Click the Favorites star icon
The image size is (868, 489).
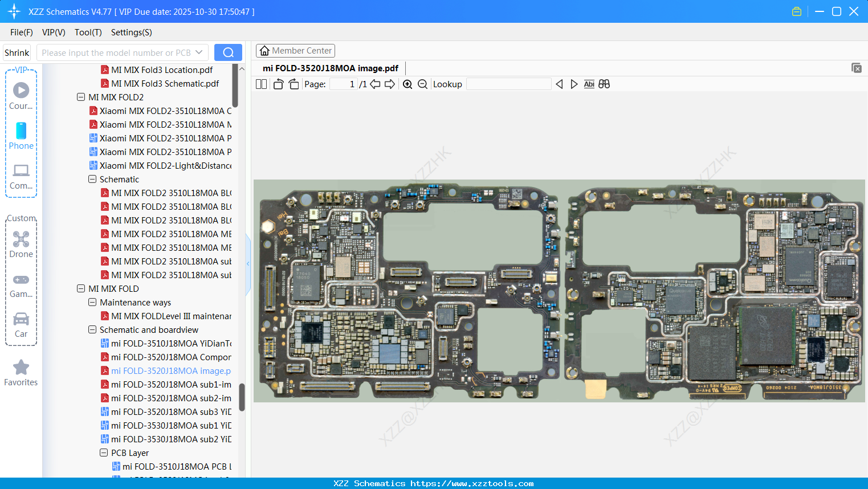21,366
